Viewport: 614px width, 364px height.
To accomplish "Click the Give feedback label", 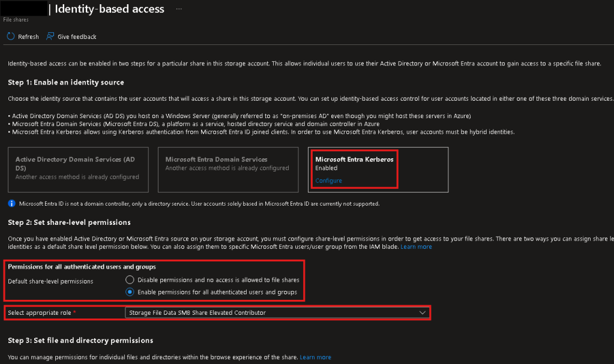I will pos(77,37).
